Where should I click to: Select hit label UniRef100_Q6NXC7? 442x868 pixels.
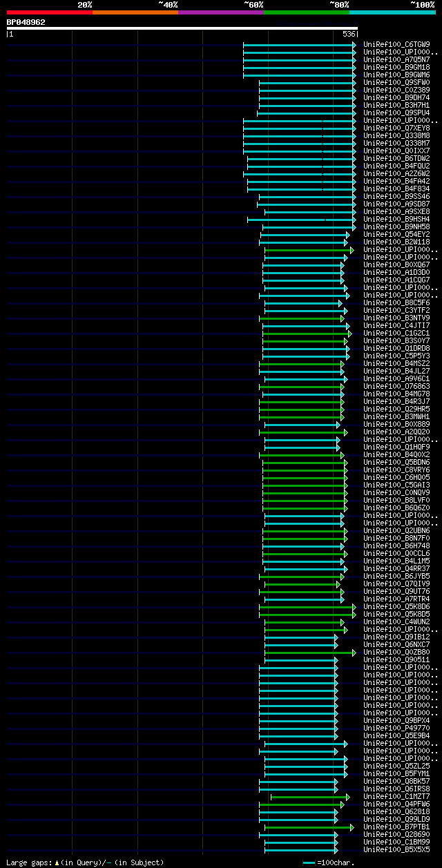397,645
